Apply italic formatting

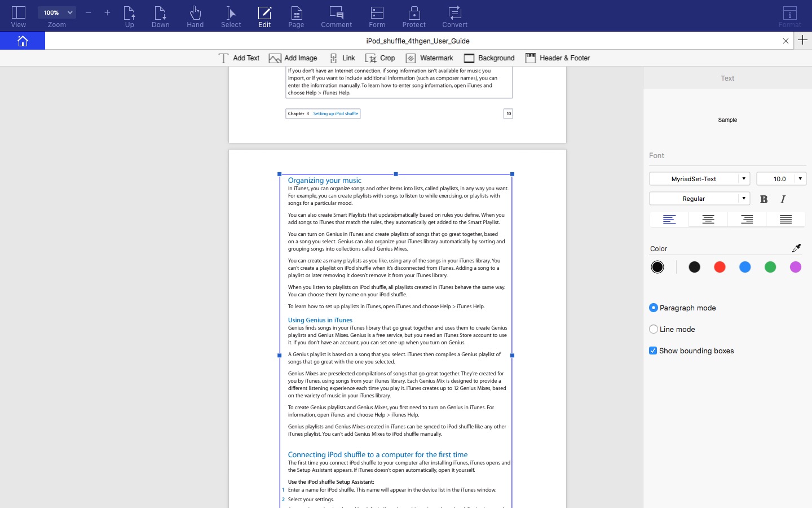783,199
